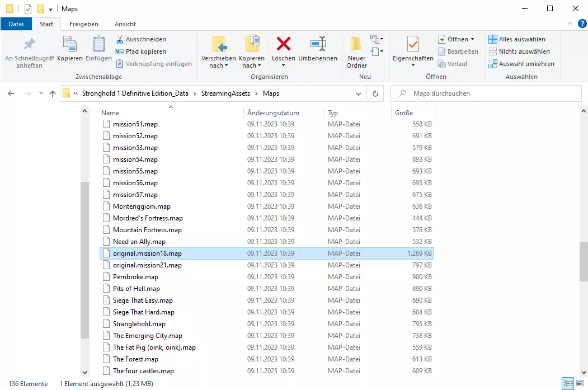Image resolution: width=588 pixels, height=390 pixels.
Task: Click Ausschneiden scissors option
Action: [141, 39]
